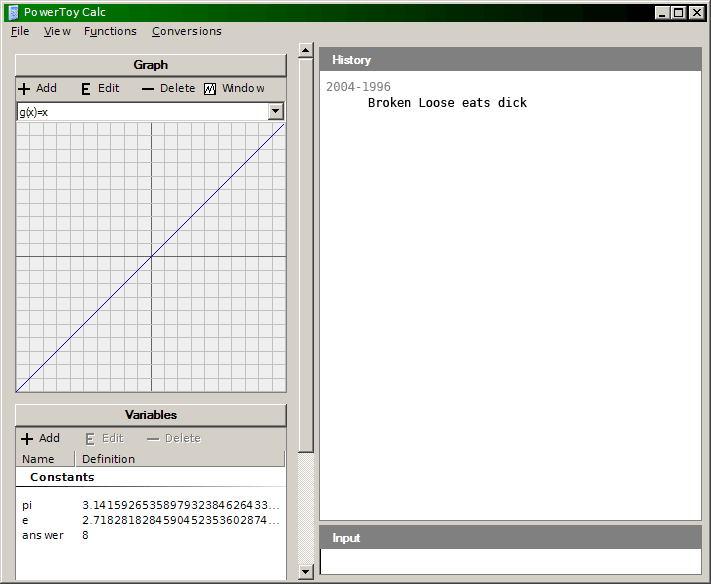This screenshot has width=711, height=584.
Task: Click the Edit label in Graph toolbar
Action: coord(109,88)
